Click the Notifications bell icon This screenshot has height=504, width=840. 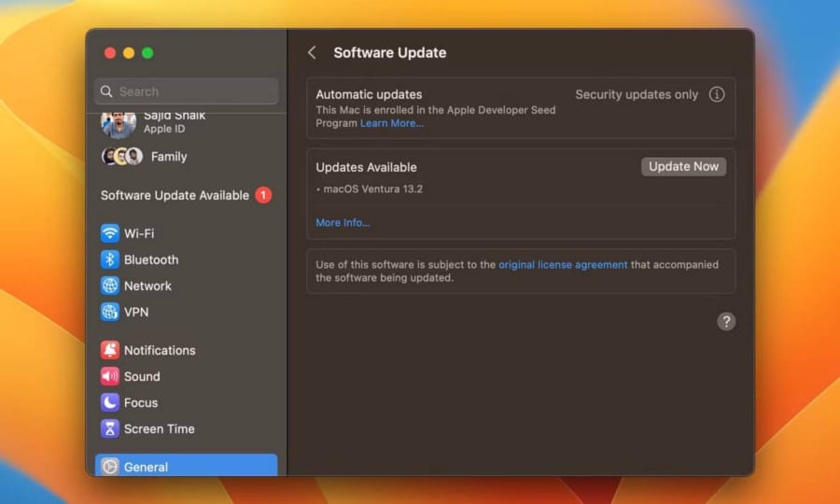pos(110,350)
